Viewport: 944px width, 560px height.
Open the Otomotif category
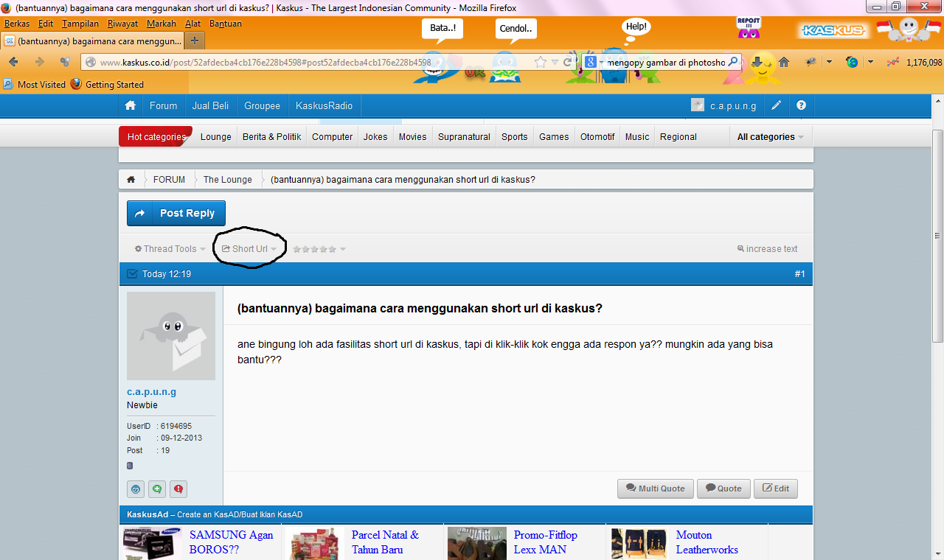[597, 137]
